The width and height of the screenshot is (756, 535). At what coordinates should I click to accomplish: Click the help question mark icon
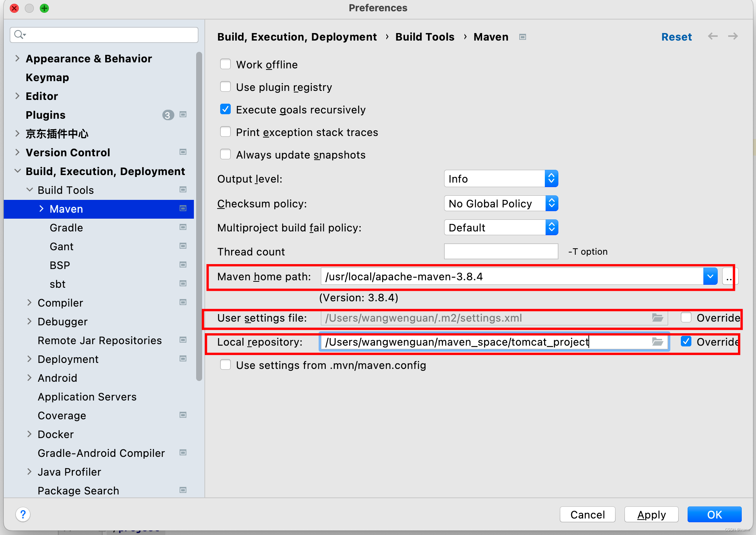click(23, 514)
